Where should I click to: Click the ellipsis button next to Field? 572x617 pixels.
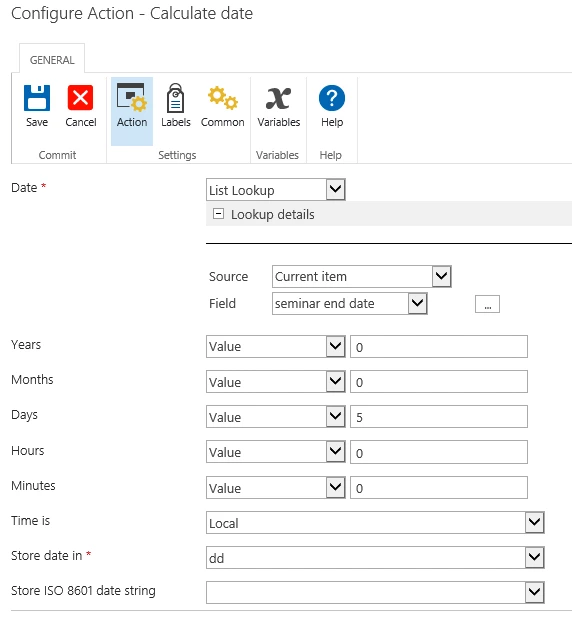(x=487, y=304)
